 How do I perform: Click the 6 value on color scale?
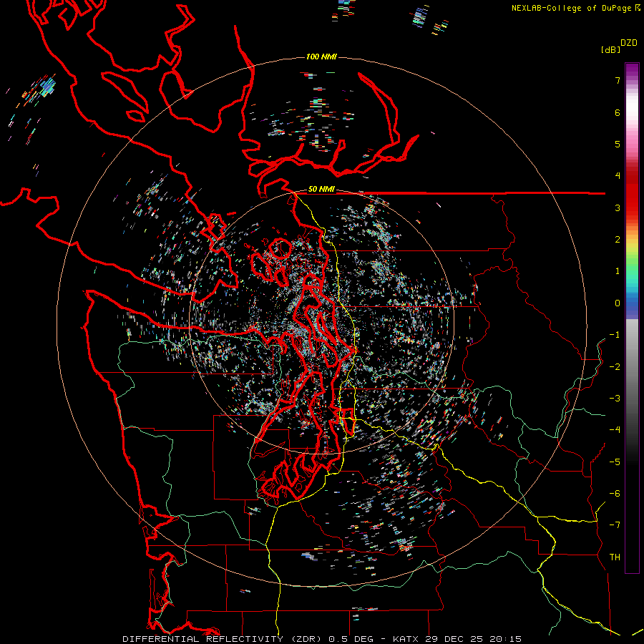click(618, 112)
